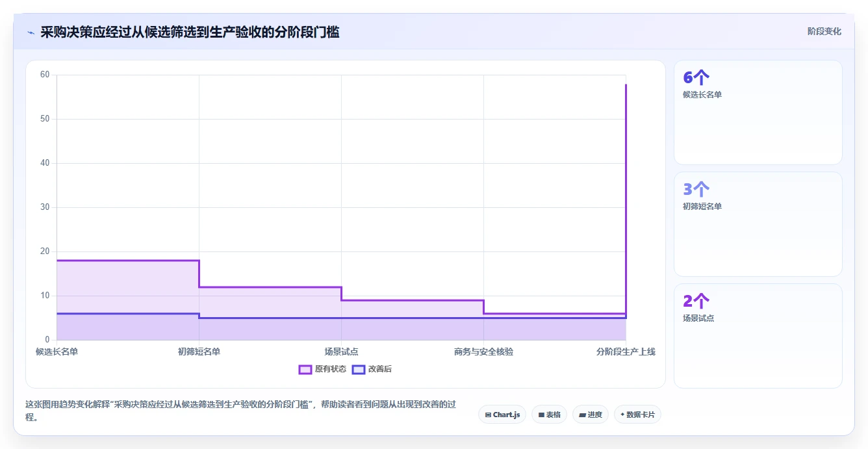Click the description paragraph below the chart
868x449 pixels.
pyautogui.click(x=240, y=411)
